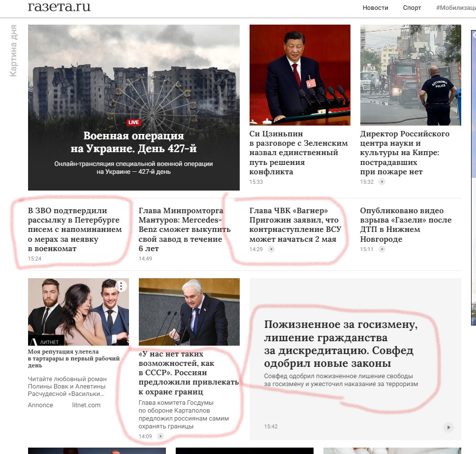
Task: Click the play icon beside 14:29 timestamp
Action: (271, 249)
